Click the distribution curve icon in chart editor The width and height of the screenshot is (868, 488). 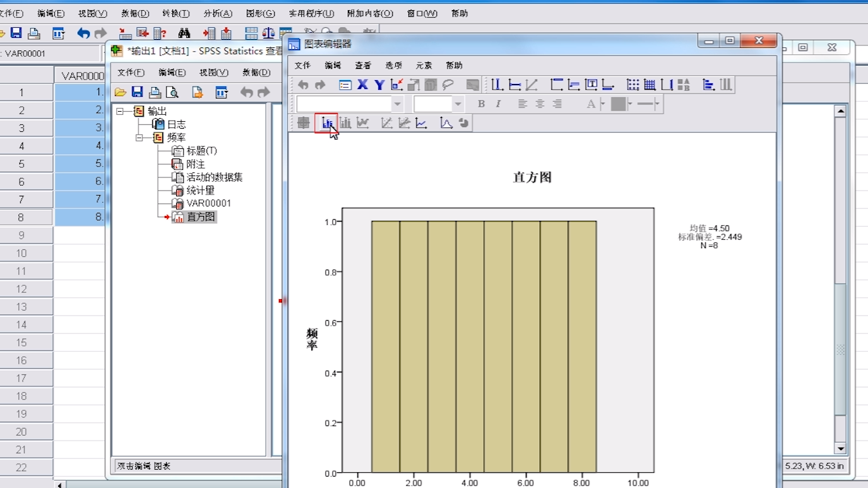446,123
